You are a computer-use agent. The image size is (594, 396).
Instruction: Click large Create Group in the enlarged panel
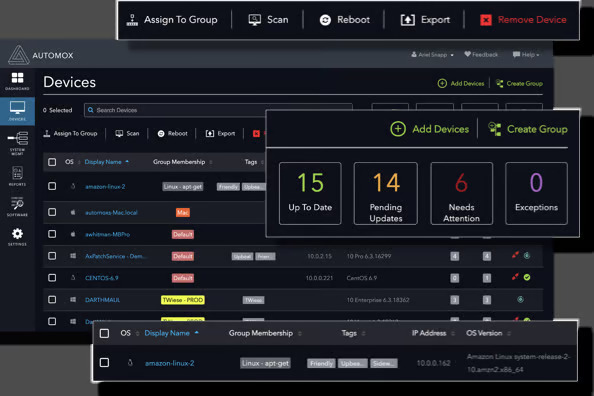click(527, 129)
